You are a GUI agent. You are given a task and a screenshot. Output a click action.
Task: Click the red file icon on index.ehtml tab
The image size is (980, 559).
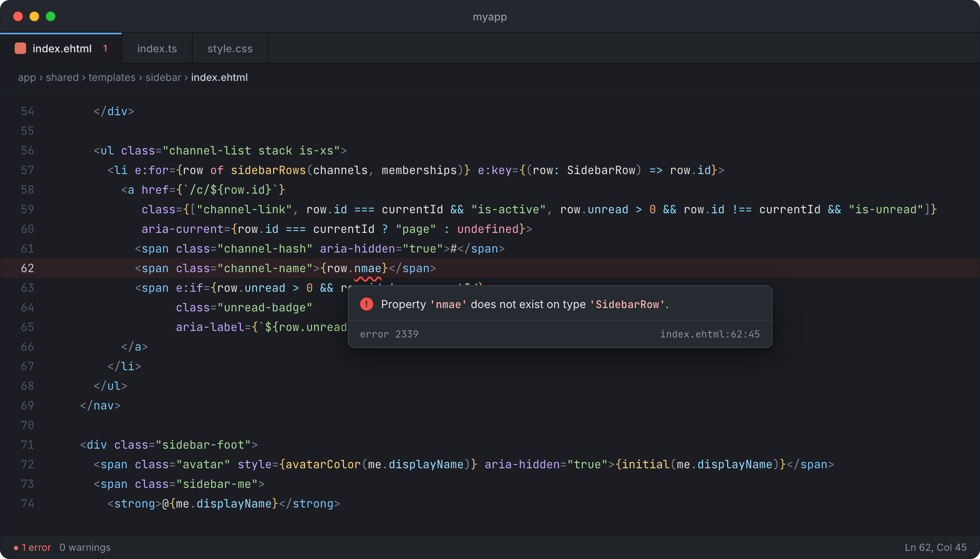point(20,48)
